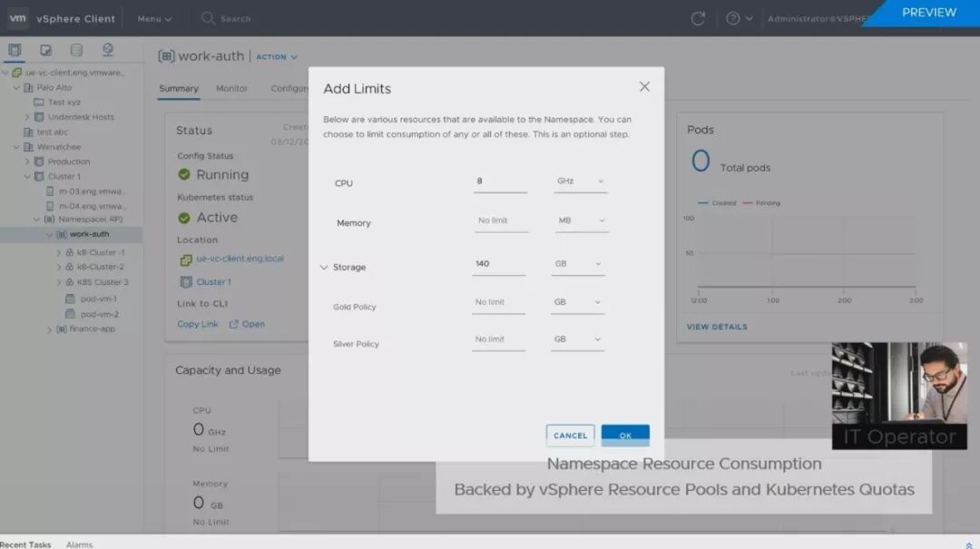Click the Gold Policy limit field
Viewport: 980px width, 549px height.
coord(499,302)
